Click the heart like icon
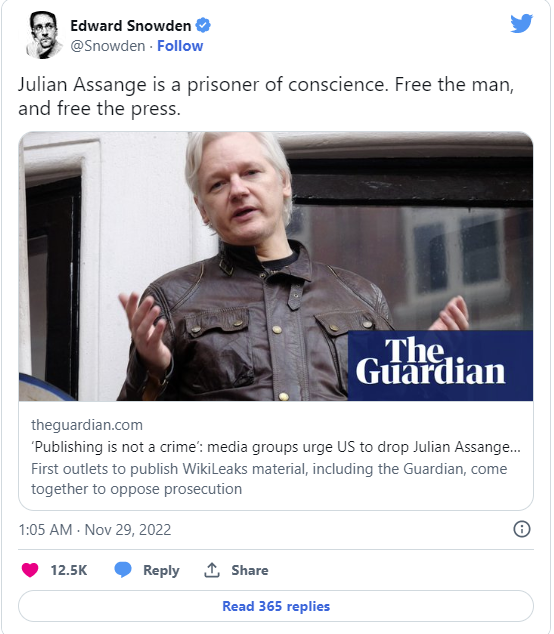554x634 pixels. [x=30, y=570]
